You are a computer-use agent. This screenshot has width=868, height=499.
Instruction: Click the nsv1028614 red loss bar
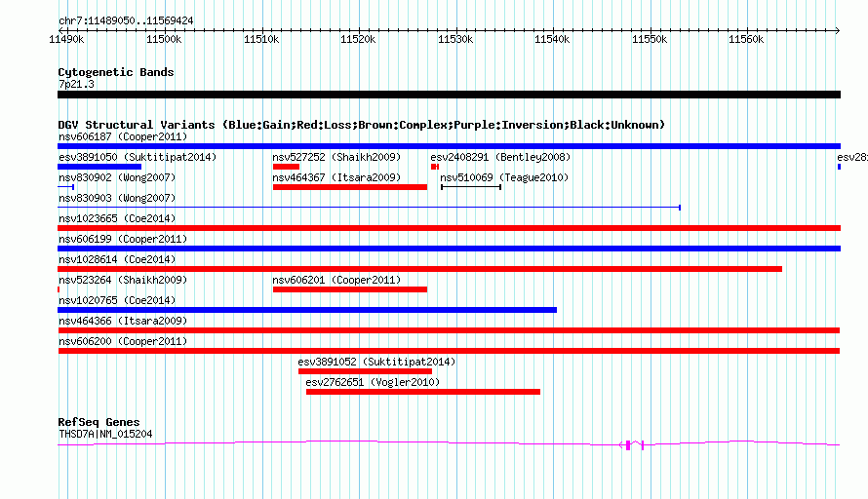tap(419, 269)
